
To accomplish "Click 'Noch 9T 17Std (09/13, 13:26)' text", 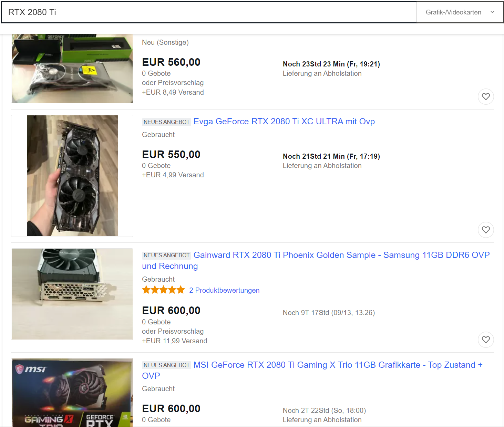I will pos(329,313).
